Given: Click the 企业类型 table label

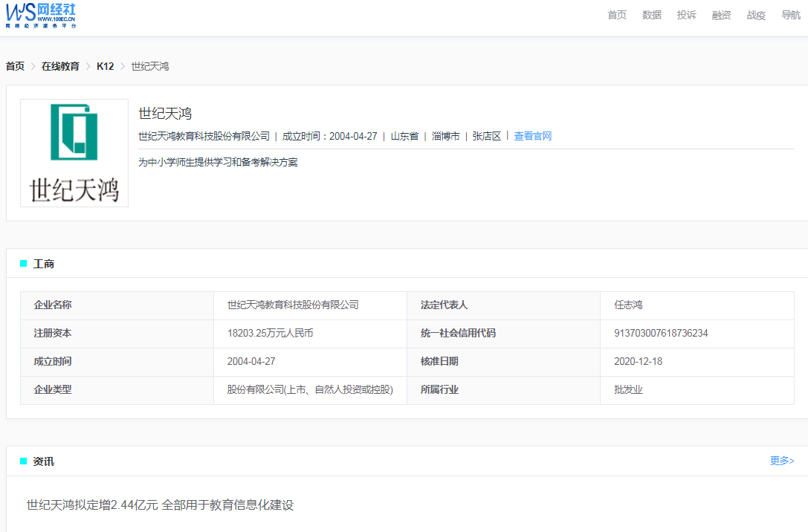Looking at the screenshot, I should tap(53, 390).
